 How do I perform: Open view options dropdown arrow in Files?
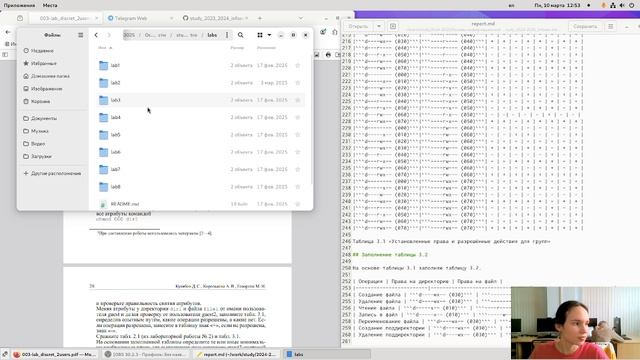(269, 35)
